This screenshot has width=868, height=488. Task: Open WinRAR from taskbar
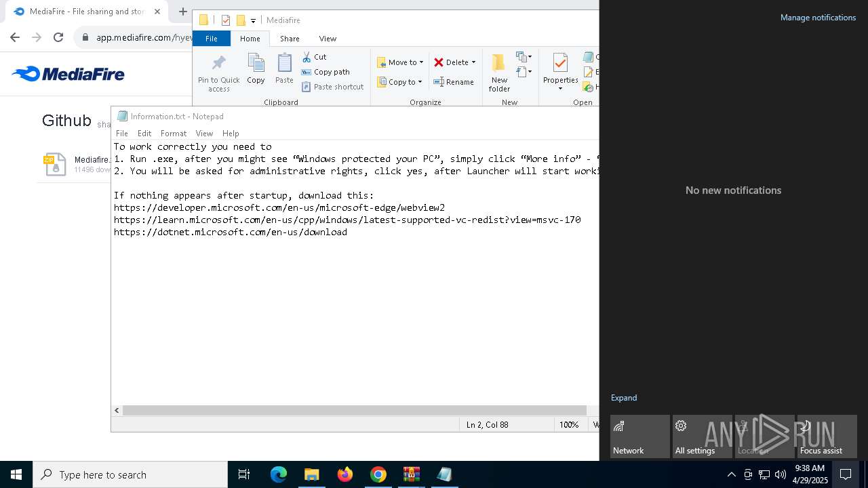coord(412,474)
